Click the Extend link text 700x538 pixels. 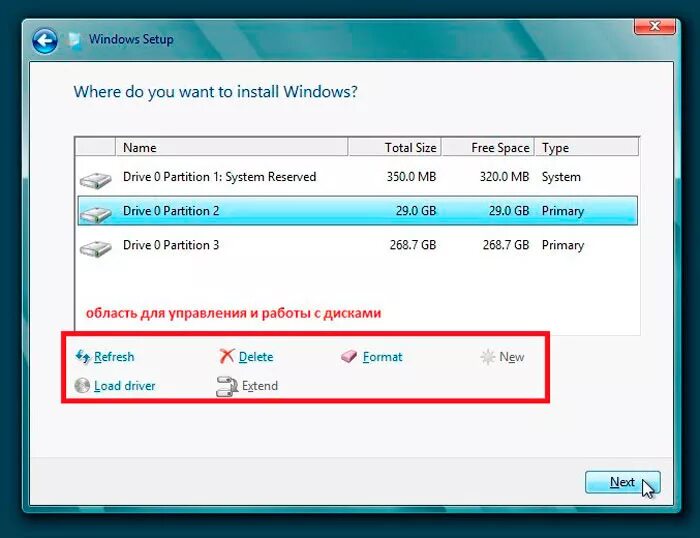click(x=260, y=386)
